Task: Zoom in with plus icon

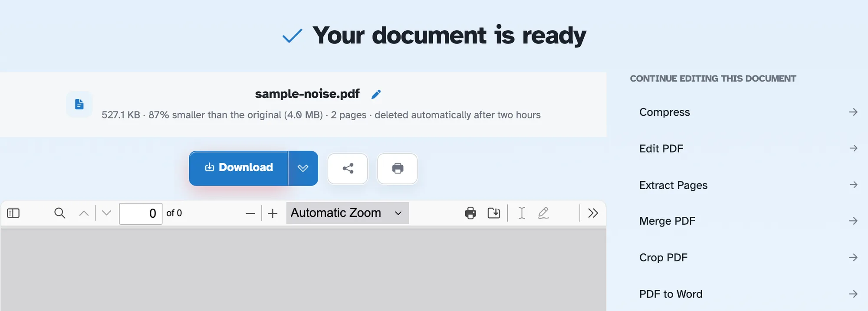Action: (x=273, y=213)
